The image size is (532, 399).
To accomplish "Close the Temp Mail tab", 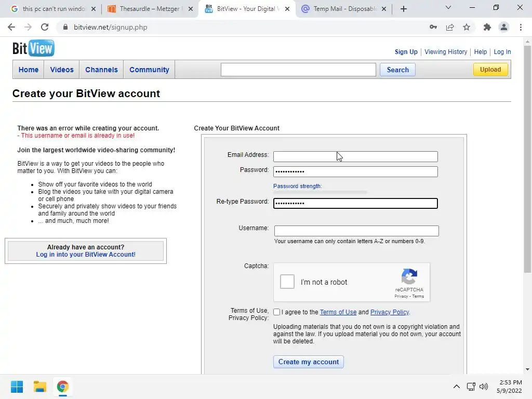I will (384, 9).
